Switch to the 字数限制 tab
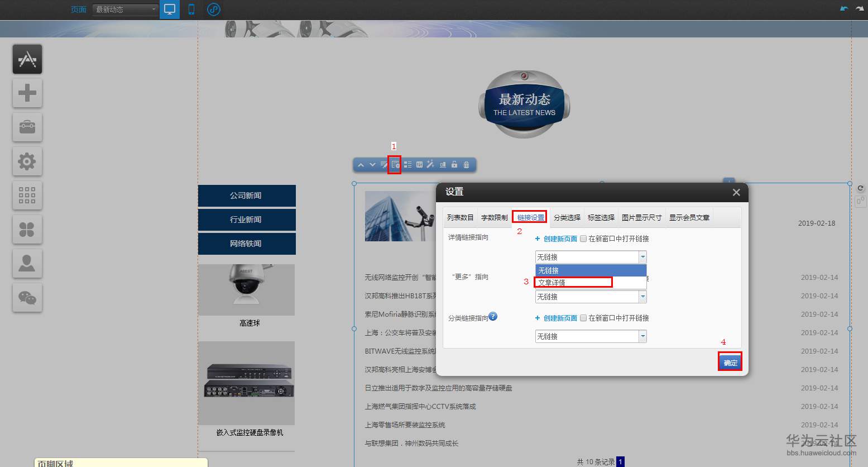This screenshot has width=868, height=467. click(493, 217)
